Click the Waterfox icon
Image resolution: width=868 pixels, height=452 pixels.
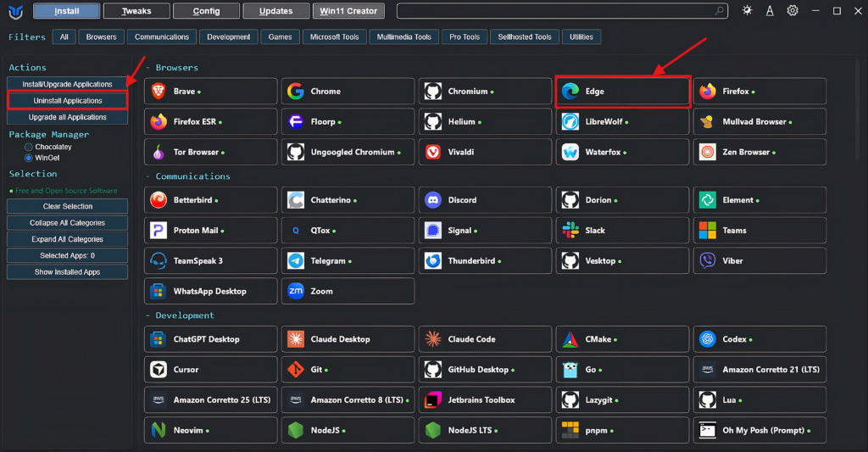coord(570,152)
